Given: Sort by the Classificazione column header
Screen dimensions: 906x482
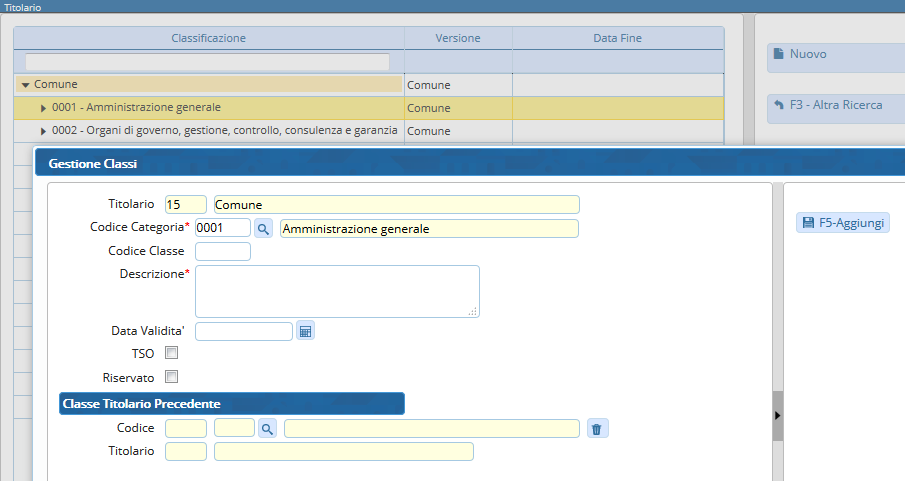Looking at the screenshot, I should [208, 38].
